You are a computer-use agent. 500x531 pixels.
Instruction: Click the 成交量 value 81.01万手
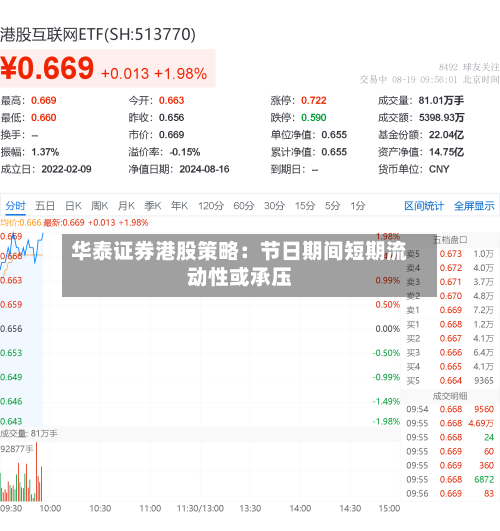pos(441,101)
